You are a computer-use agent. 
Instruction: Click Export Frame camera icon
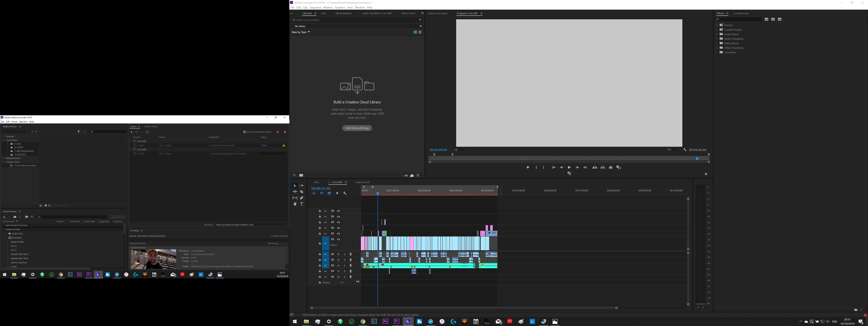click(x=611, y=167)
